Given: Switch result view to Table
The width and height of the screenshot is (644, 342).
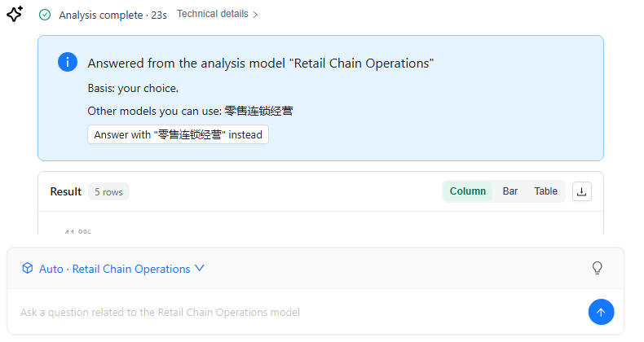Looking at the screenshot, I should [x=545, y=191].
